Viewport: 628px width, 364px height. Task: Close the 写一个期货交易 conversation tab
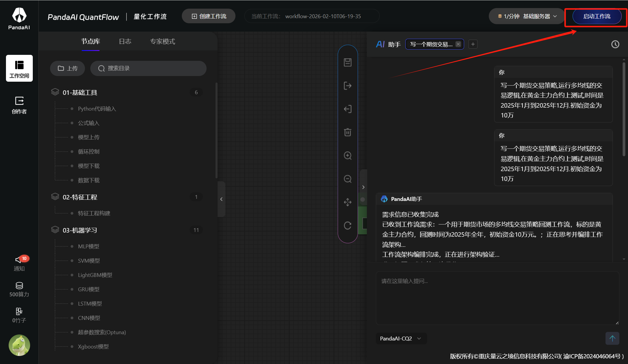coord(458,44)
